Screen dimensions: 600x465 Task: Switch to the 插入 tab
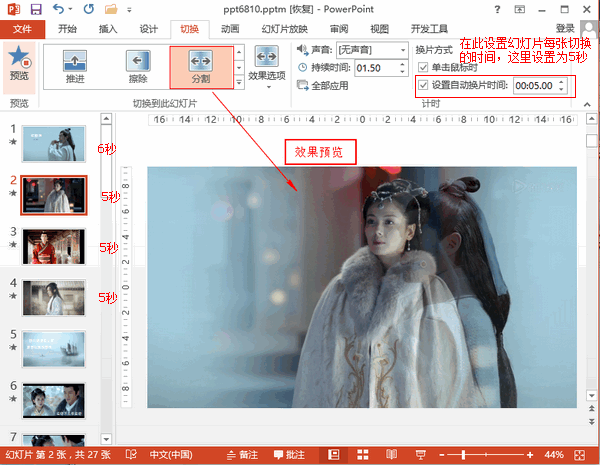(108, 29)
